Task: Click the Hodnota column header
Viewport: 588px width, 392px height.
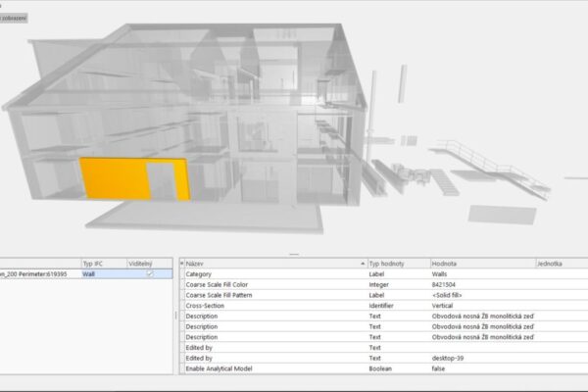Action: click(x=480, y=264)
